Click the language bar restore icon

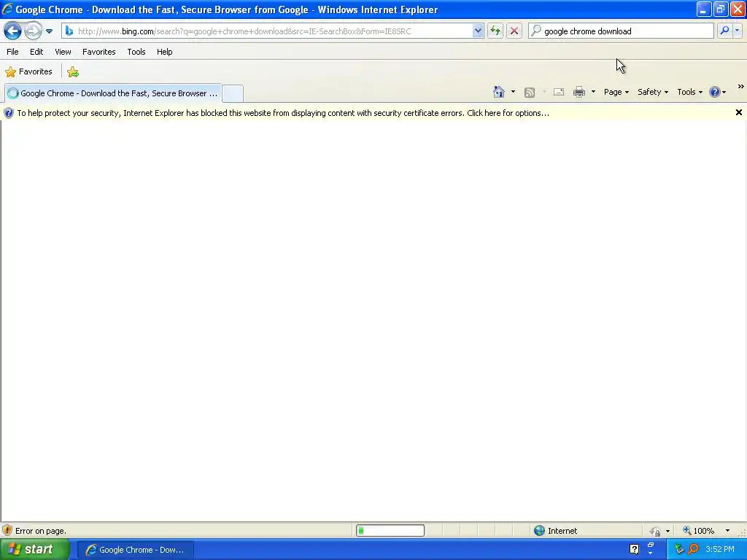pos(650,544)
